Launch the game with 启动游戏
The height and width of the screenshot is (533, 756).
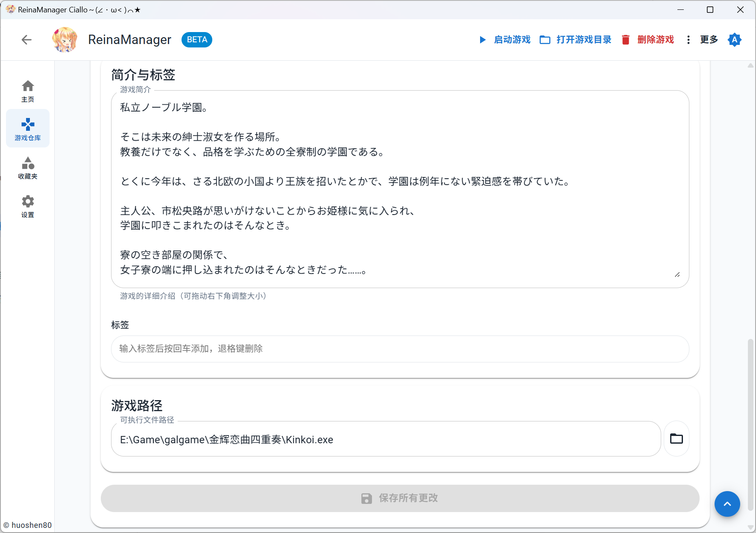click(504, 40)
